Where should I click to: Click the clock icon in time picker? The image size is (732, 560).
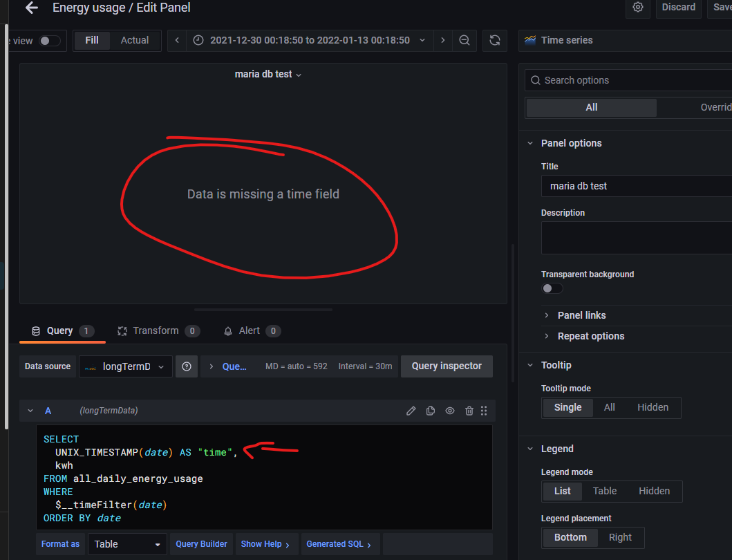(198, 40)
